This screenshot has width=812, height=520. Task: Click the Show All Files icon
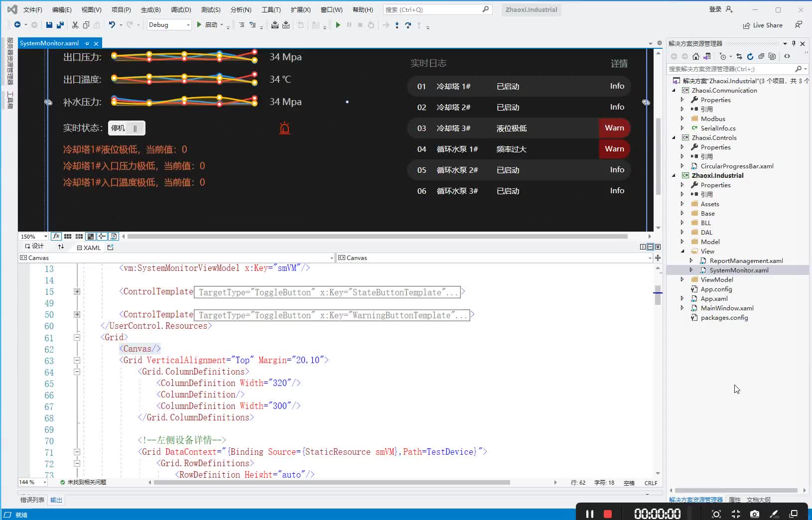[772, 56]
